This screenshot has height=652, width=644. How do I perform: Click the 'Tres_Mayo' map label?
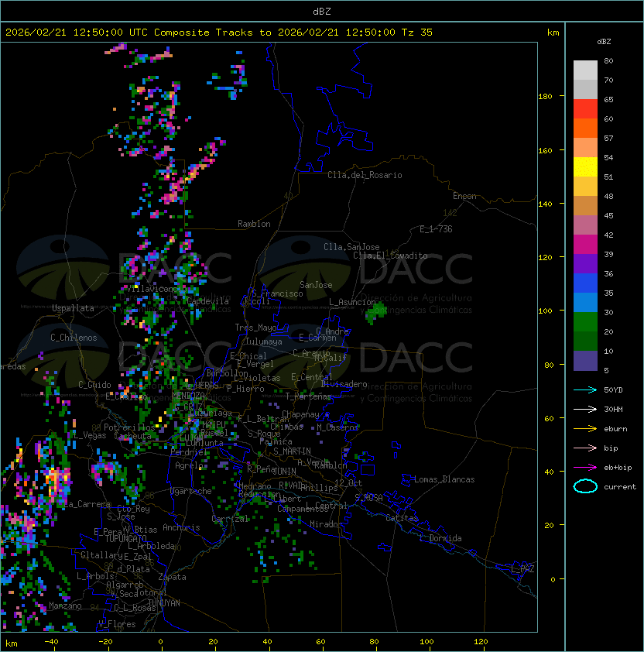pos(255,328)
